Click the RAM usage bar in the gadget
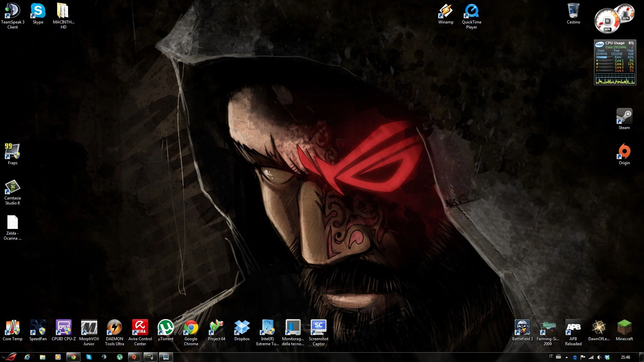 (604, 57)
